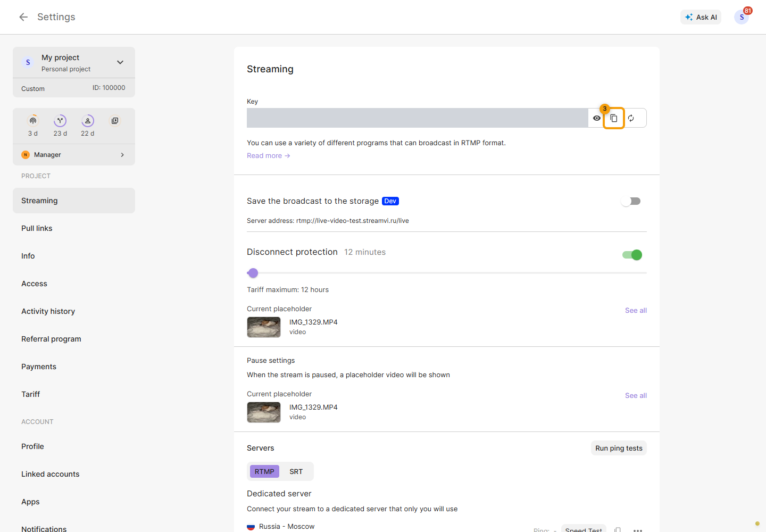Click the person icon showing 22 d
Image resolution: width=766 pixels, height=532 pixels.
pos(88,121)
